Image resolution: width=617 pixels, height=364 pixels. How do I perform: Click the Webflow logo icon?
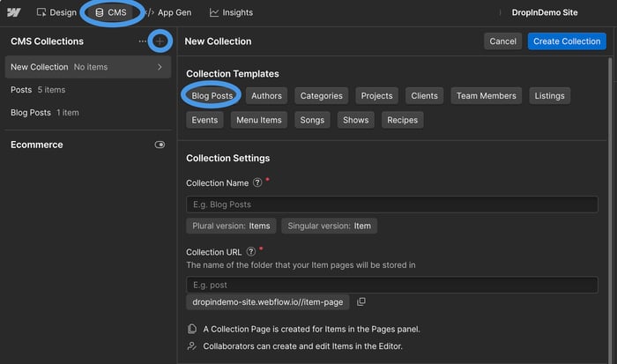(x=14, y=12)
